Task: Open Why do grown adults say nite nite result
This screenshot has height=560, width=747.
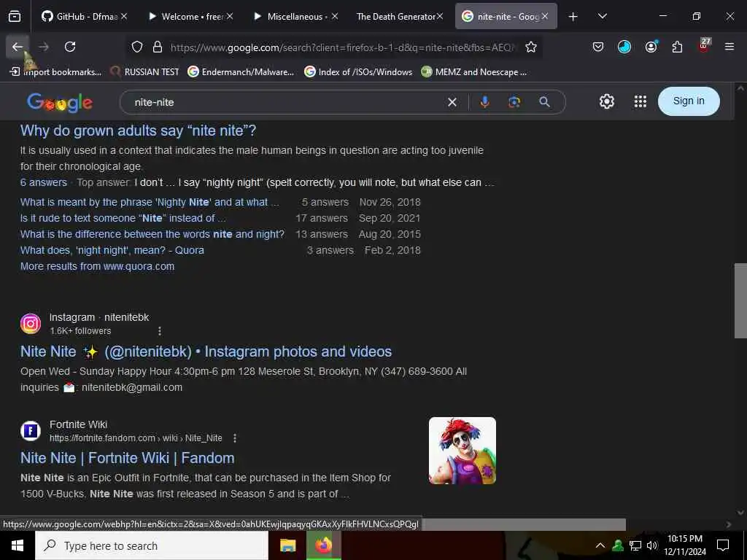Action: pyautogui.click(x=138, y=131)
